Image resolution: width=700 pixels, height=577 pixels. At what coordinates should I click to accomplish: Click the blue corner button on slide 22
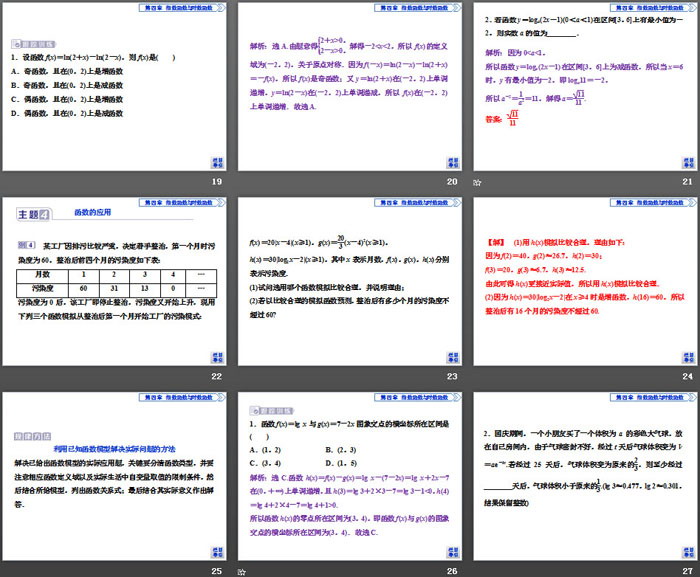[216, 357]
